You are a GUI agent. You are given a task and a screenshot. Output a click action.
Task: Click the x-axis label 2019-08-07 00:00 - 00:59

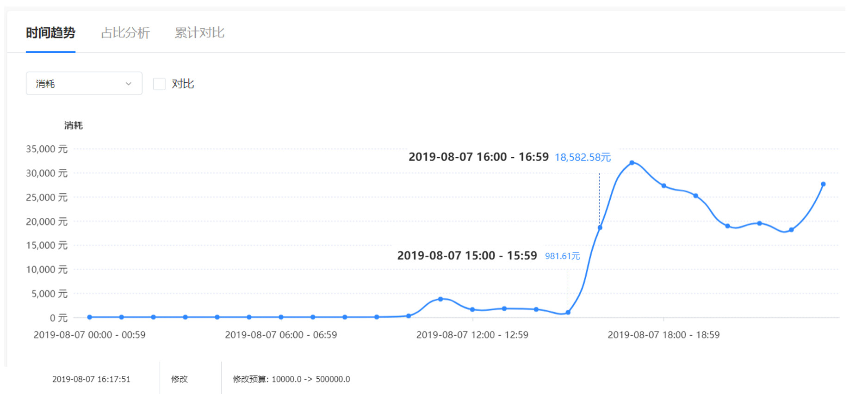tap(90, 335)
